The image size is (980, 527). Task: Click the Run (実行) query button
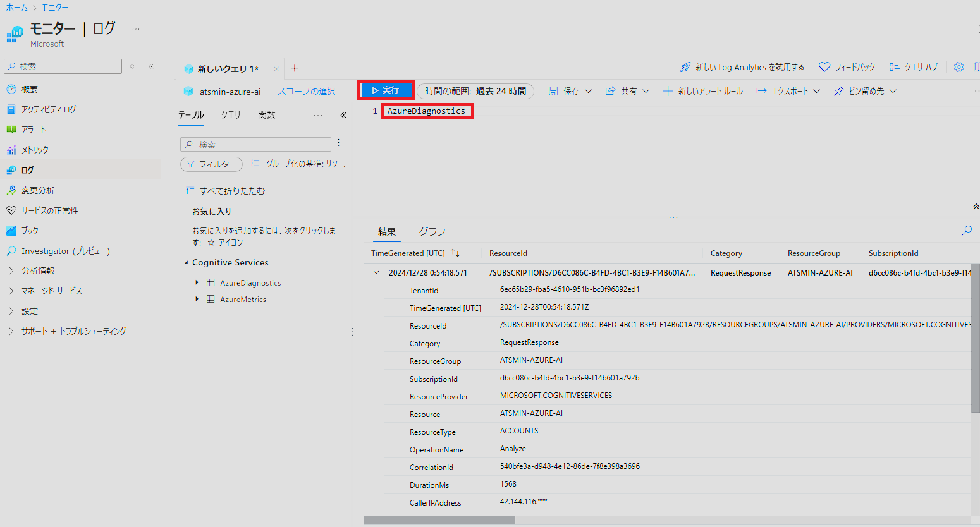point(386,90)
